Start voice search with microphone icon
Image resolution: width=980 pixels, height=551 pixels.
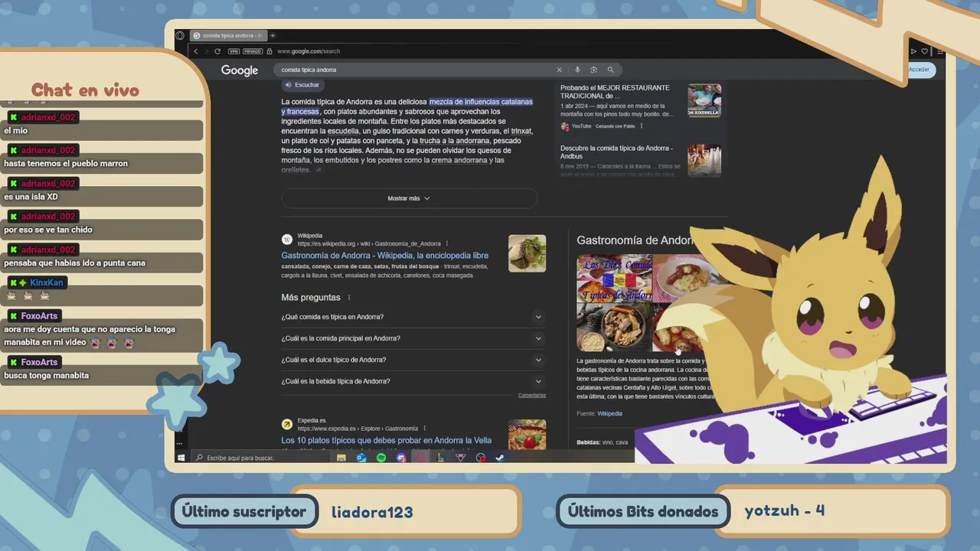(577, 70)
